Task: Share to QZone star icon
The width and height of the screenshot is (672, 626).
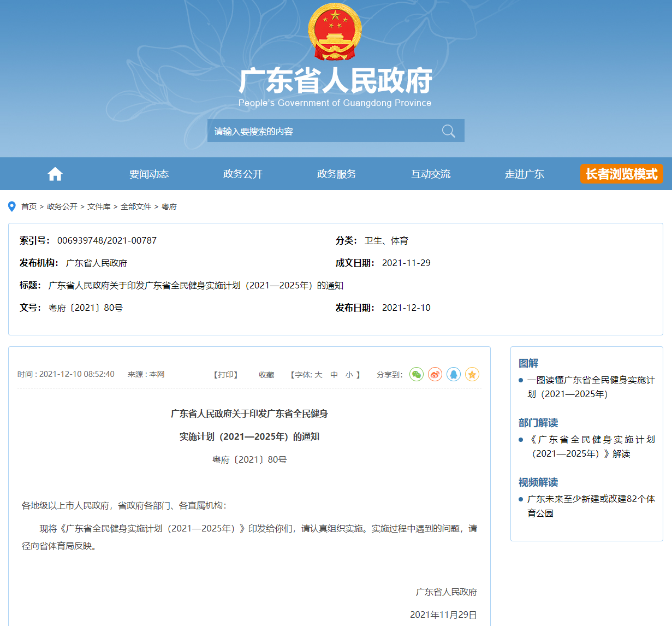Action: pos(472,374)
